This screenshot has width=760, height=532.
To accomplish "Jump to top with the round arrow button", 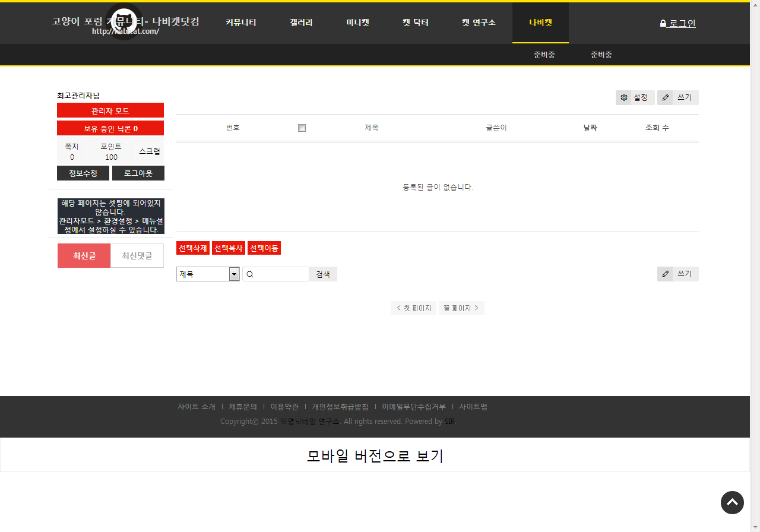I will pos(732,502).
